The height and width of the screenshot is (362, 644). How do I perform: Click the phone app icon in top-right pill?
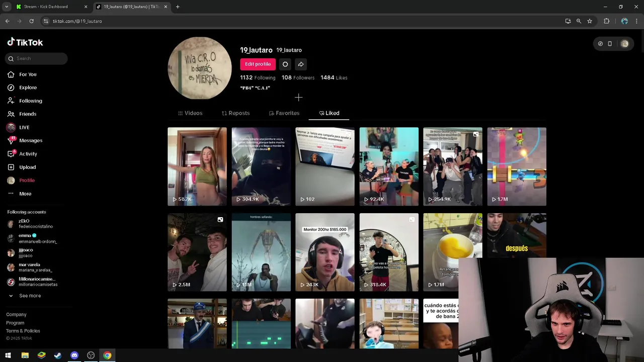(x=610, y=44)
